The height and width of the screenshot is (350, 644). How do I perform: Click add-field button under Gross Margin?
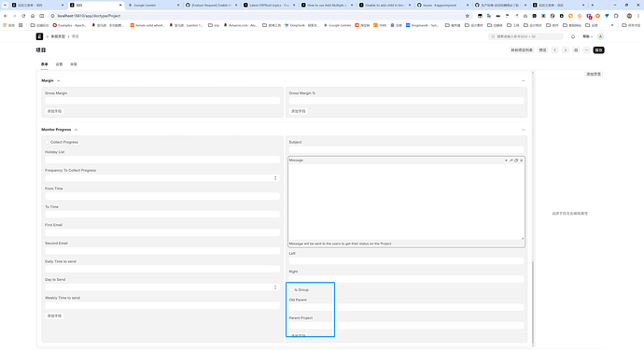54,111
